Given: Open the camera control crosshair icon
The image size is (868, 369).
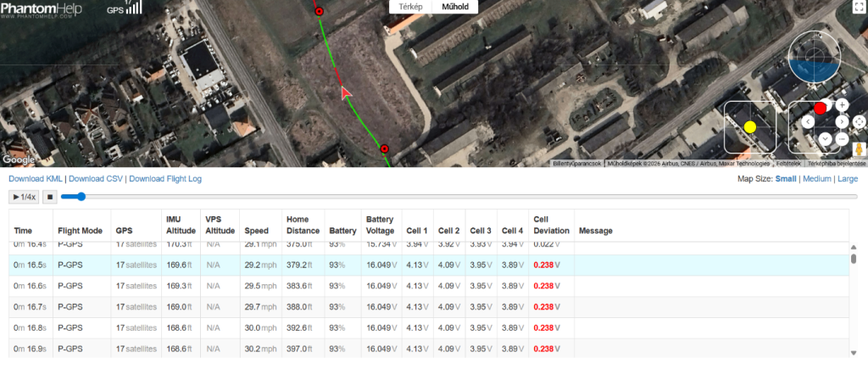Looking at the screenshot, I should point(860,122).
